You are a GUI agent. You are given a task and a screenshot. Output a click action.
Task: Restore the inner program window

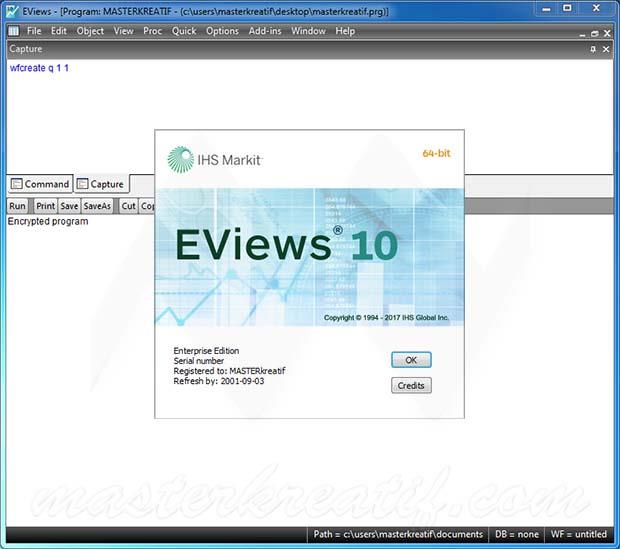tap(594, 34)
